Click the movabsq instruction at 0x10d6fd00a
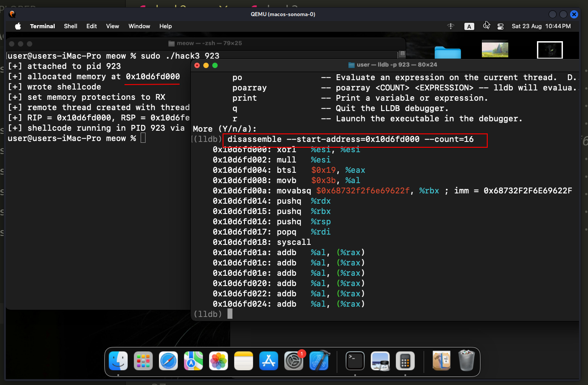The width and height of the screenshot is (588, 385). (392, 191)
